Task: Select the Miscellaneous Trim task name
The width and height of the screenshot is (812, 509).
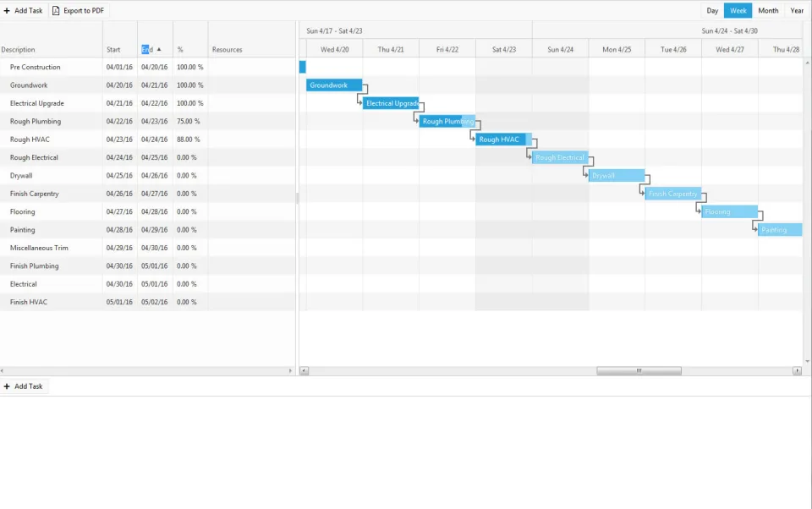Action: 39,248
